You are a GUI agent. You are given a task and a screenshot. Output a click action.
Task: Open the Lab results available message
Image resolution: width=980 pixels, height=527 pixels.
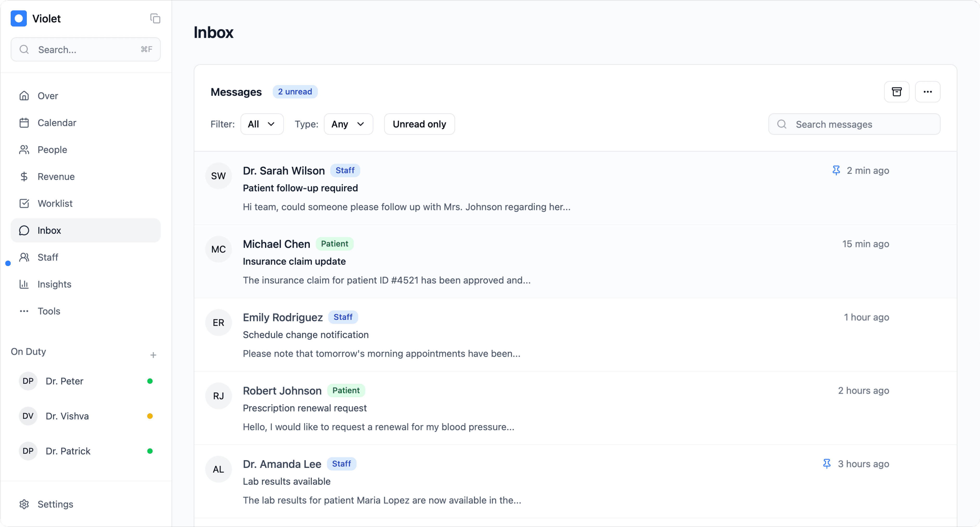(x=575, y=482)
